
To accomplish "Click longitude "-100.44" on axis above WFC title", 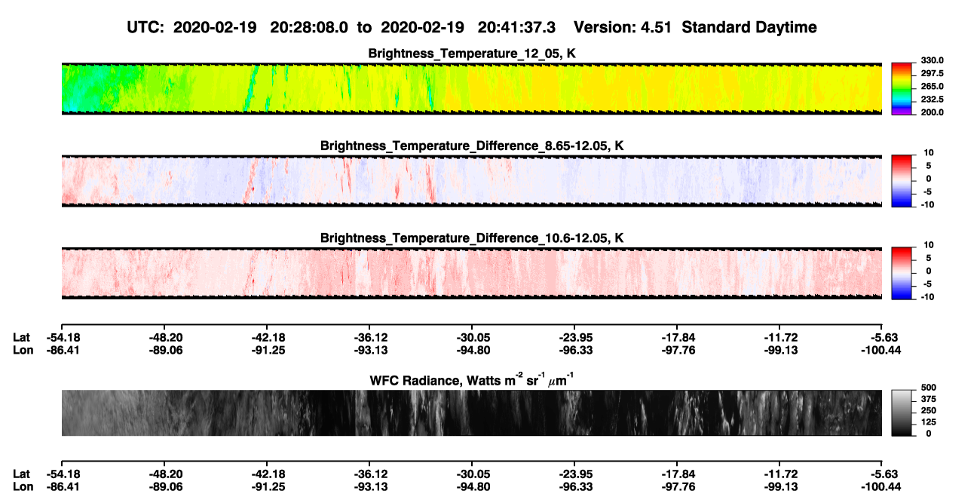I will coord(881,350).
